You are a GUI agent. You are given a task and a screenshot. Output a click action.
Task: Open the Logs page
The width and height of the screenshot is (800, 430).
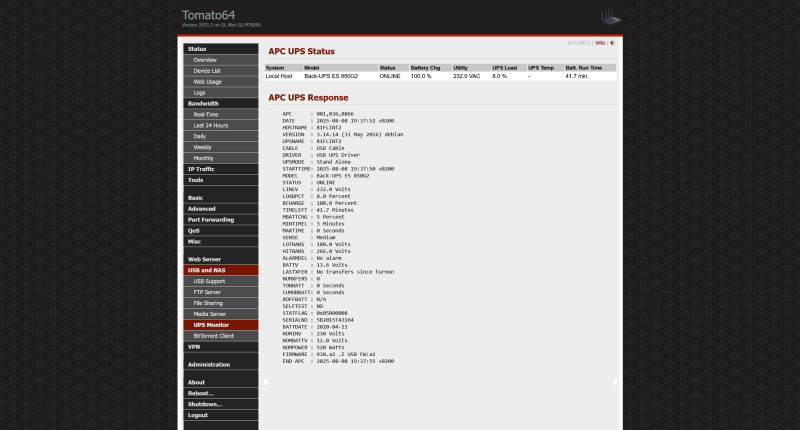pos(220,93)
